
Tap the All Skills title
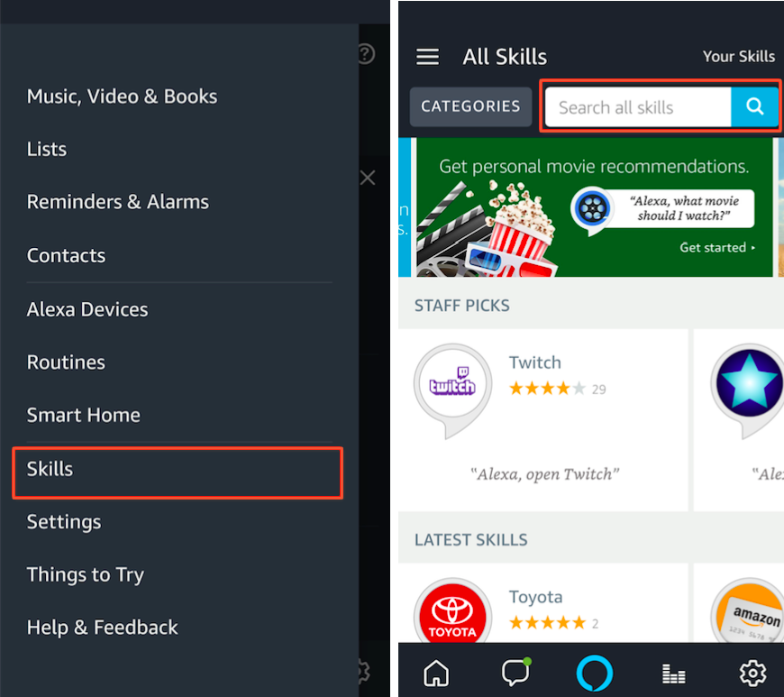[505, 57]
